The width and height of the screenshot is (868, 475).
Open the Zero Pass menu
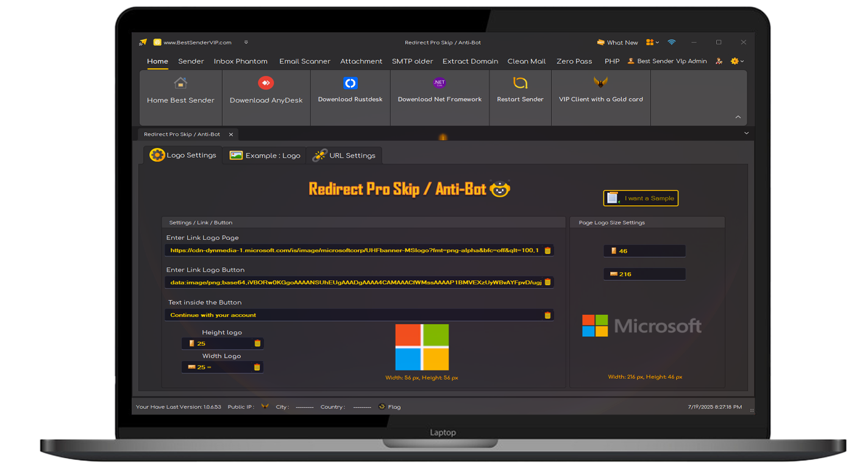click(574, 61)
